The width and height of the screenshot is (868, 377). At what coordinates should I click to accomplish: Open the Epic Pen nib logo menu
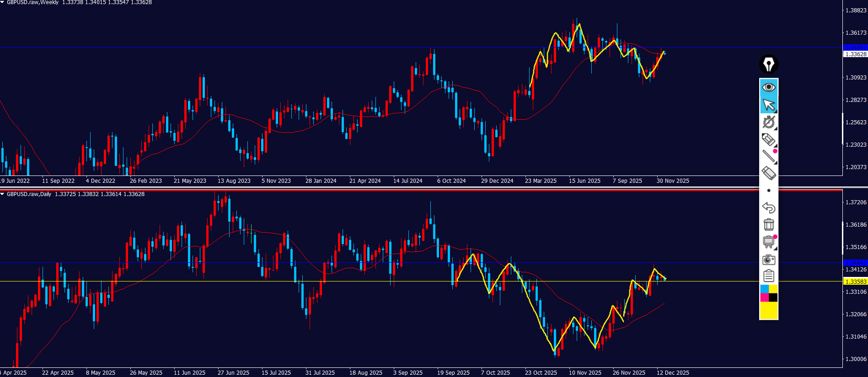pyautogui.click(x=768, y=64)
